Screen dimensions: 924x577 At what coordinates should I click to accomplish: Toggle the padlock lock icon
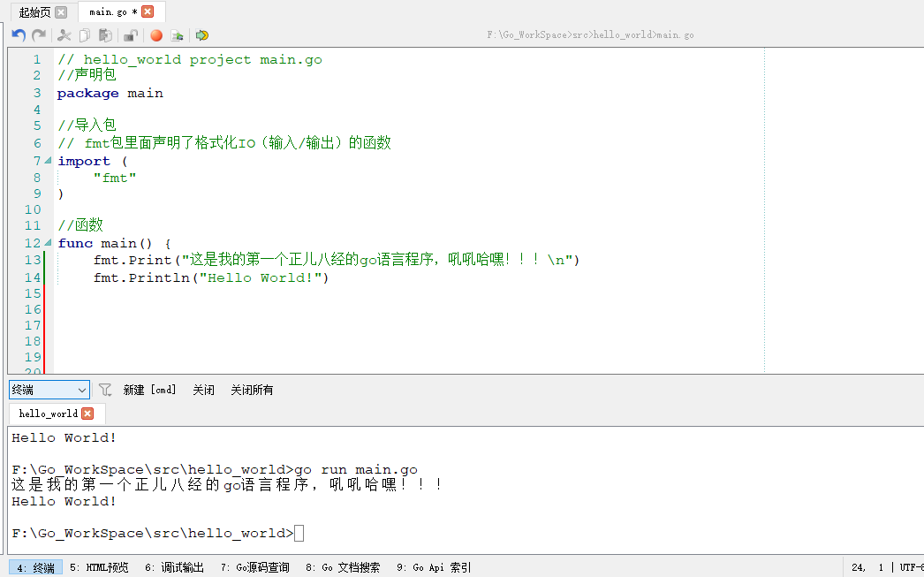point(130,35)
